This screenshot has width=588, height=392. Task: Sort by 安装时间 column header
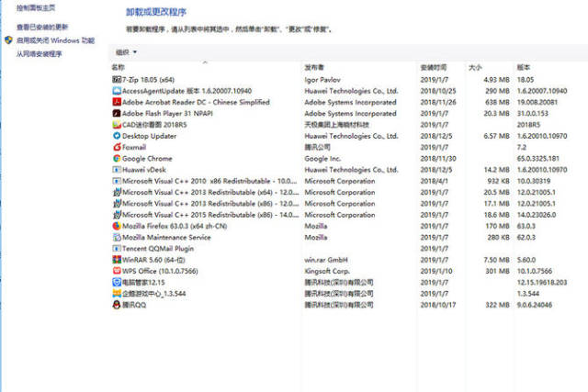[x=434, y=67]
